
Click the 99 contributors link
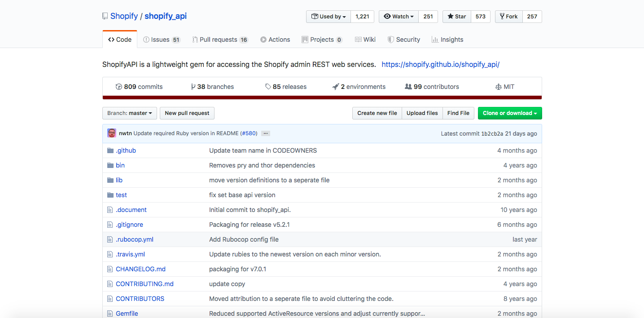pyautogui.click(x=432, y=87)
